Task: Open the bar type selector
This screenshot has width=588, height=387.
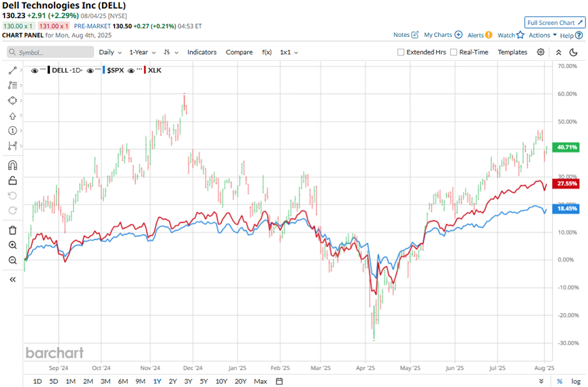Action: point(171,53)
